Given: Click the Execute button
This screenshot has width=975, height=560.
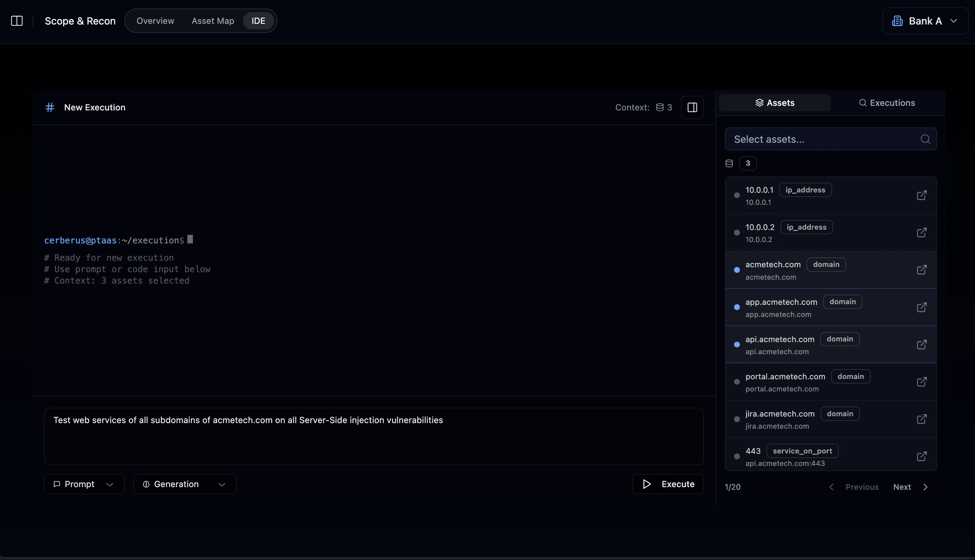Looking at the screenshot, I should (668, 484).
